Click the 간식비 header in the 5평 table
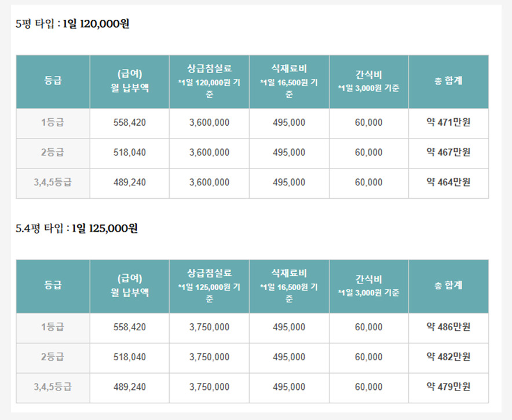512x420 pixels. (x=369, y=81)
